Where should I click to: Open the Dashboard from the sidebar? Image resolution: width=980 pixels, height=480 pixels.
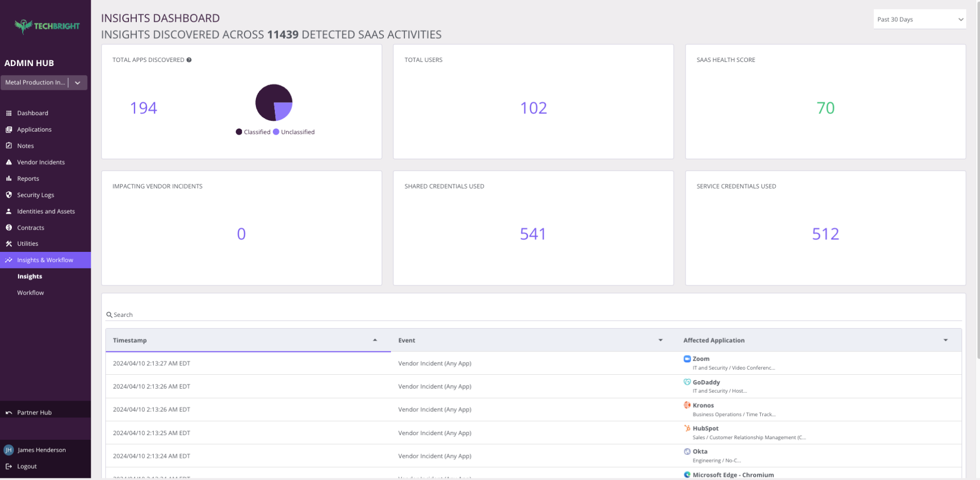33,113
